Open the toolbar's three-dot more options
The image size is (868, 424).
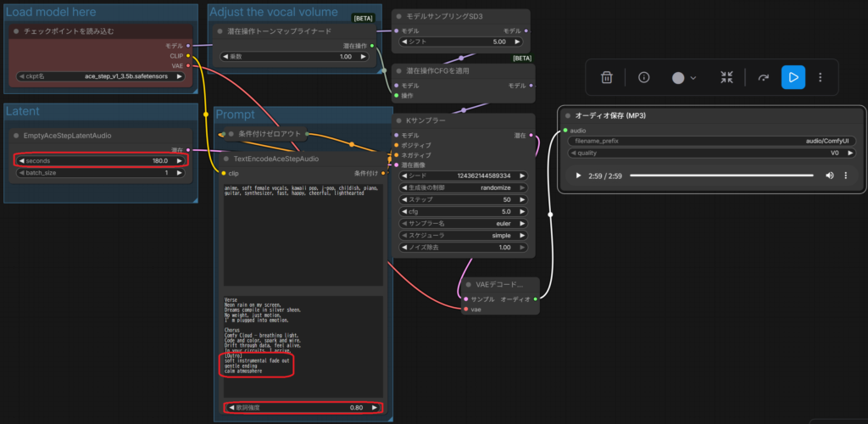pos(821,77)
